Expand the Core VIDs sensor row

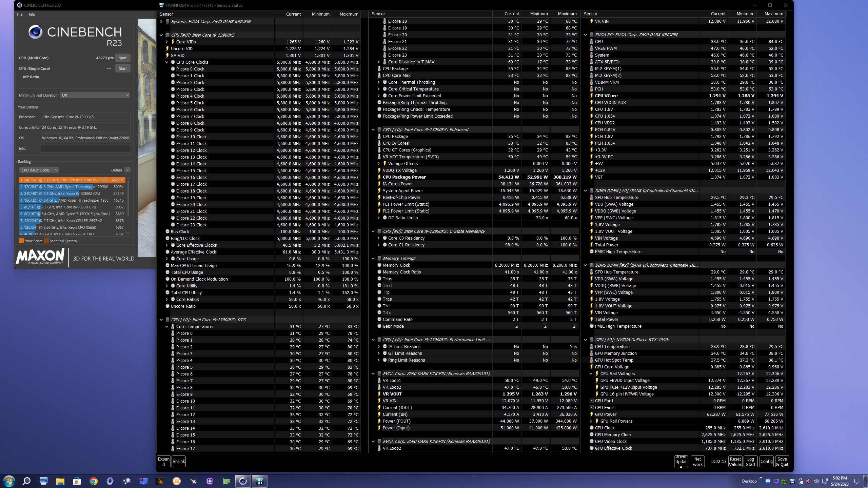coord(167,42)
